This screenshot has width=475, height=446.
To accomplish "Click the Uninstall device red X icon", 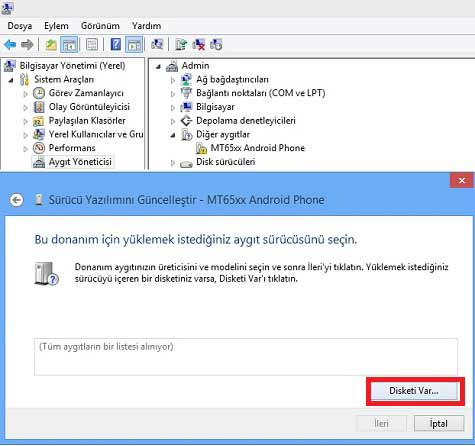I will [x=199, y=44].
